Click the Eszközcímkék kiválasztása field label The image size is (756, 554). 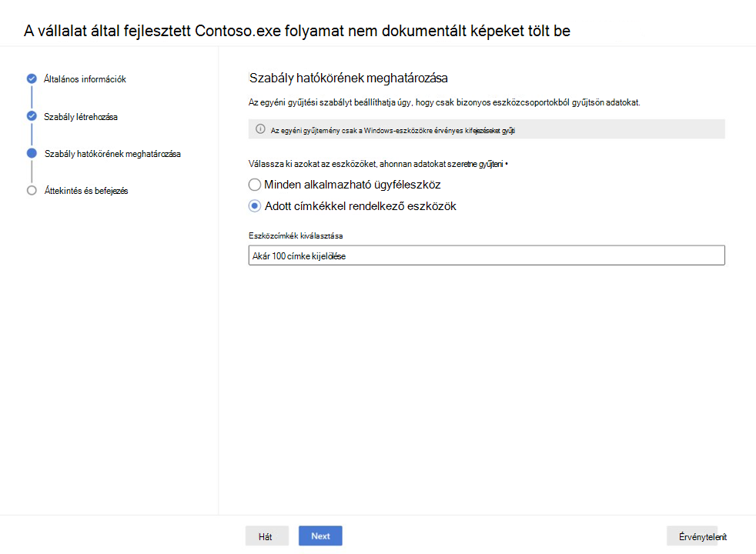296,235
